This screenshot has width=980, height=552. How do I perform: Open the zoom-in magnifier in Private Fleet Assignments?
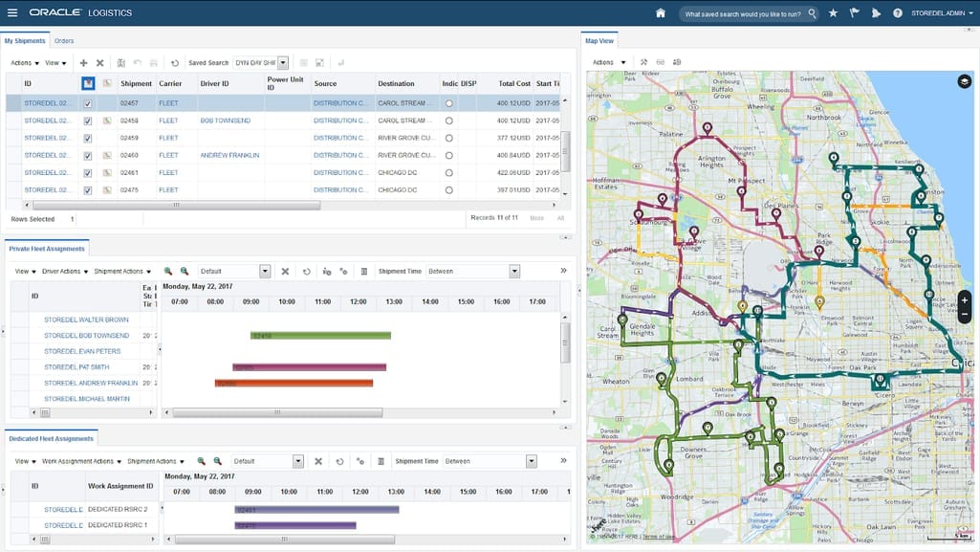click(x=168, y=271)
